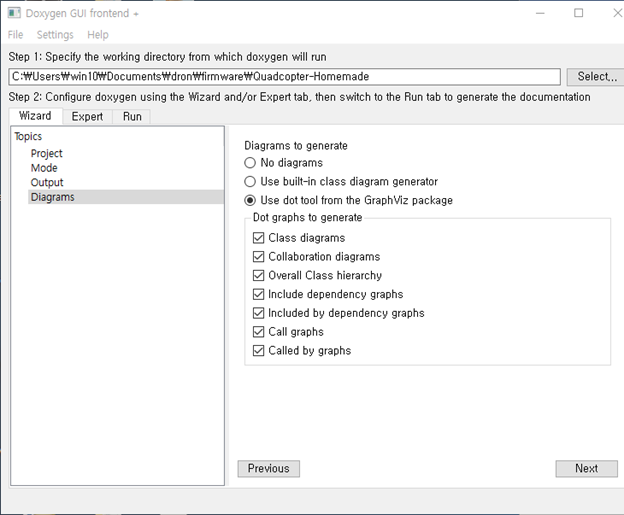The image size is (624, 515).
Task: Click the Select... directory button
Action: (597, 76)
